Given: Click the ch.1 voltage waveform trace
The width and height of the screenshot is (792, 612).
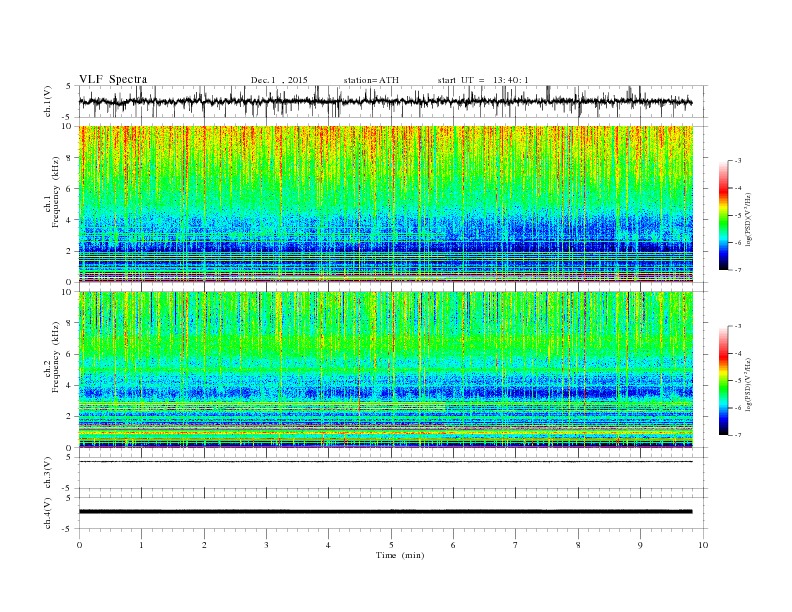Looking at the screenshot, I should (385, 102).
